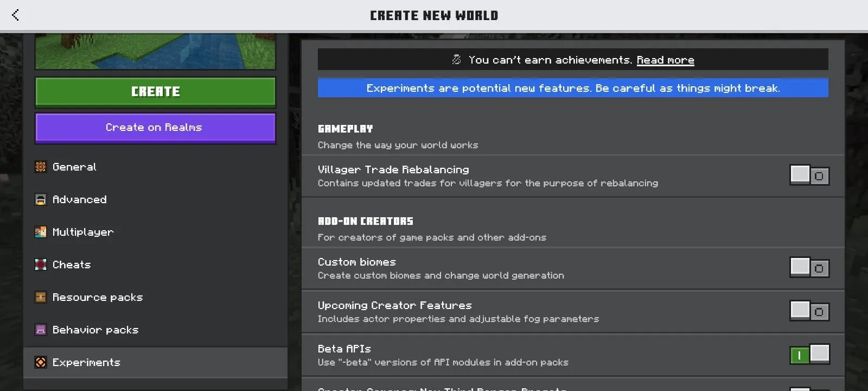Open Behavior packs tab
Viewport: 868px width, 391px height.
point(156,330)
